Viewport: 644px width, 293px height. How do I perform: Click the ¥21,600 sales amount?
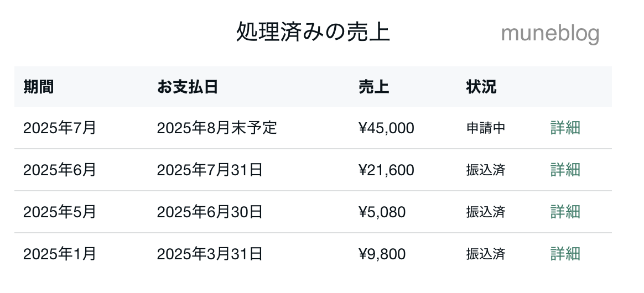(x=387, y=170)
